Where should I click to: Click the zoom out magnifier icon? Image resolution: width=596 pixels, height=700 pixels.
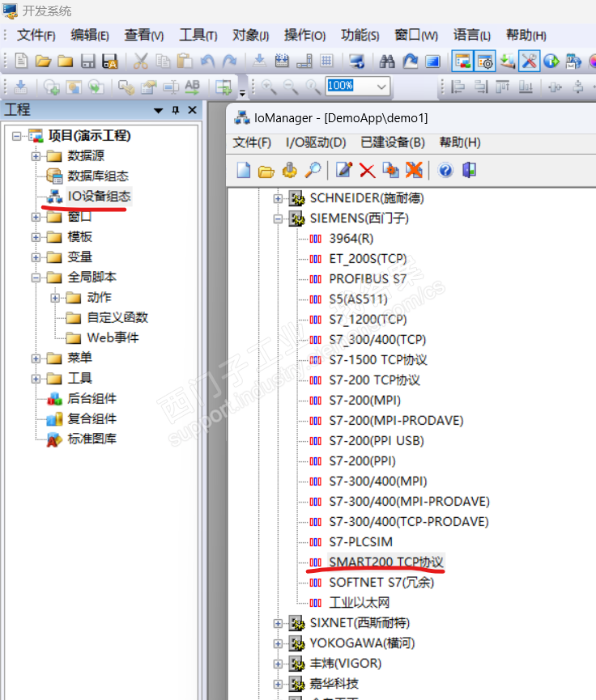291,87
